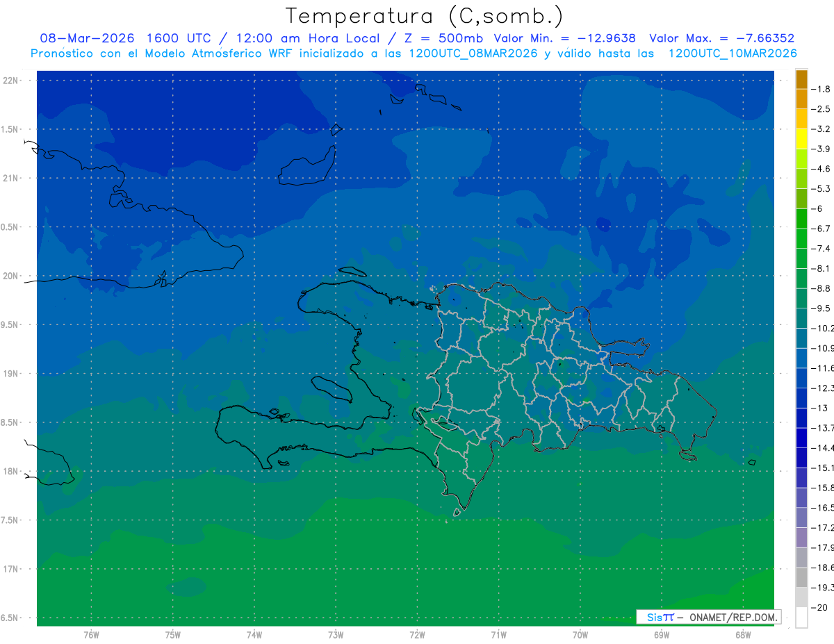Click the "18N" latitude label
This screenshot has height=644, width=834.
pyautogui.click(x=10, y=471)
